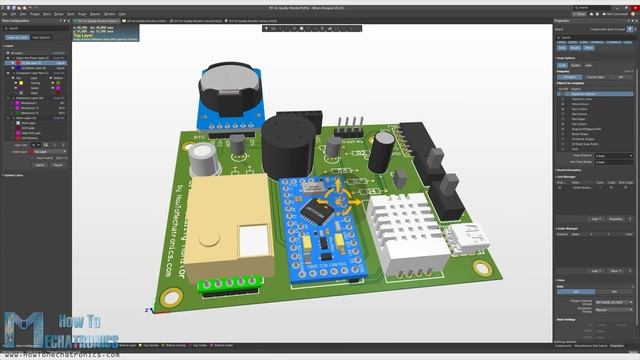Hide the Top Layer with its eye icon
The height and width of the screenshot is (360, 640).
click(13, 63)
